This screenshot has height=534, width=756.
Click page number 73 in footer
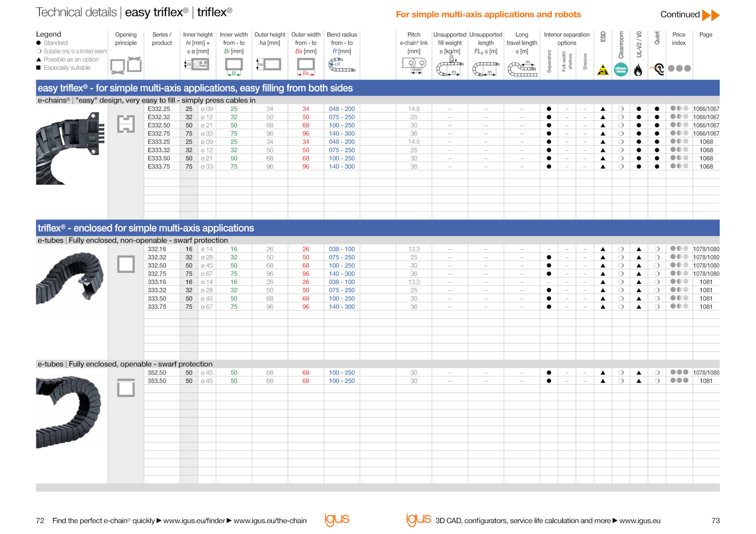[715, 521]
